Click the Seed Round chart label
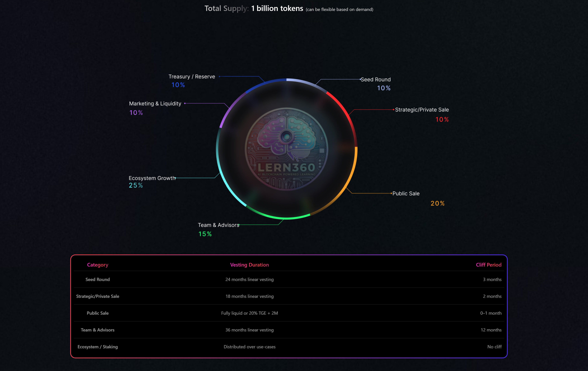 (376, 80)
